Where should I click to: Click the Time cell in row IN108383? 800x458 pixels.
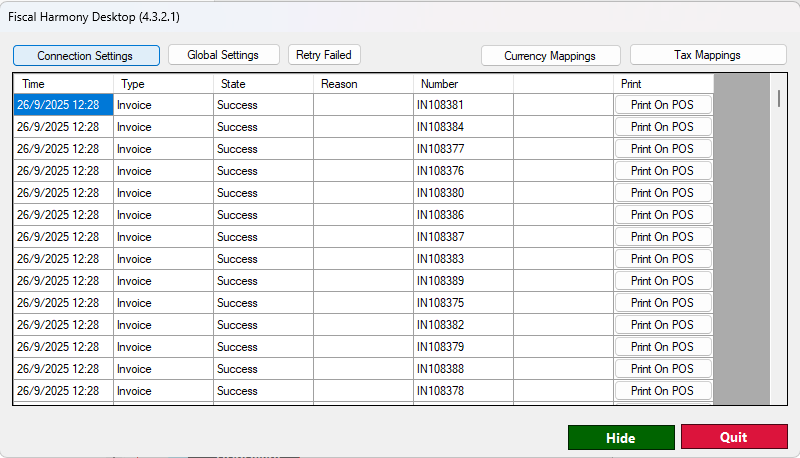coord(63,259)
